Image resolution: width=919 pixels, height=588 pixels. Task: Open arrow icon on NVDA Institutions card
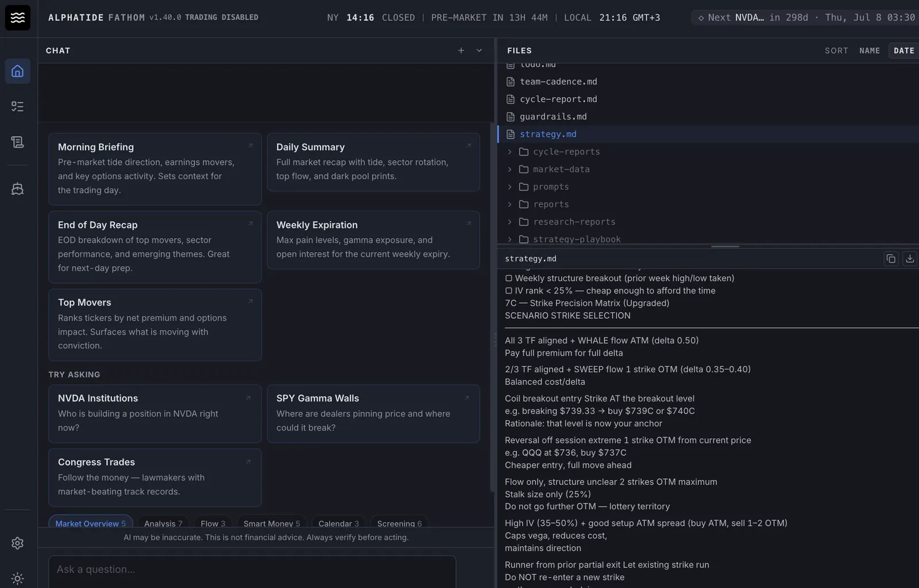248,398
